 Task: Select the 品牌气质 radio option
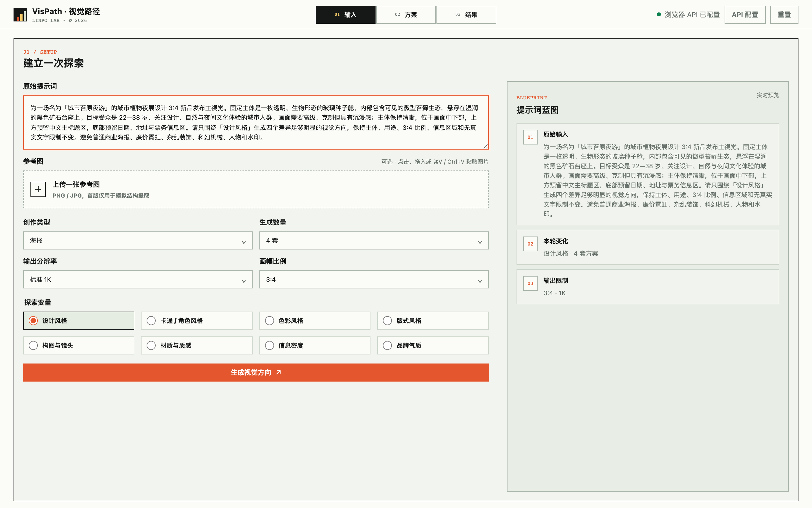(433, 345)
